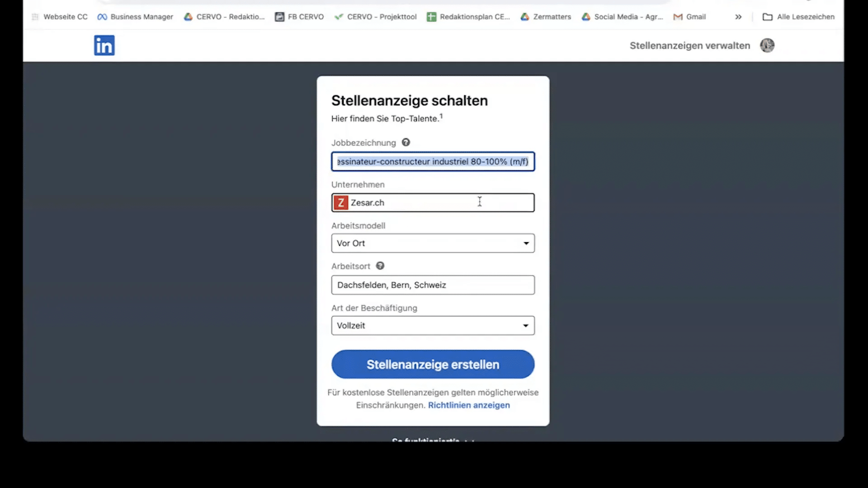Click the Zesar.ch company logo icon
Image resolution: width=868 pixels, height=488 pixels.
pos(341,202)
